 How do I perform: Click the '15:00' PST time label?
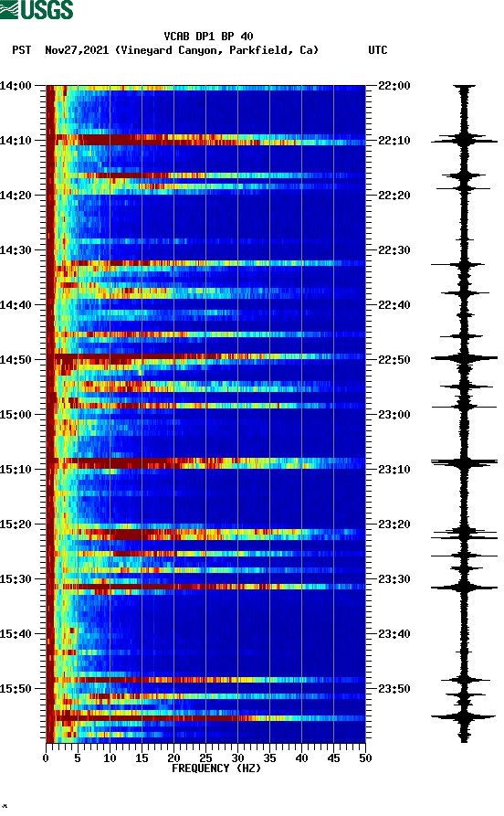(16, 415)
